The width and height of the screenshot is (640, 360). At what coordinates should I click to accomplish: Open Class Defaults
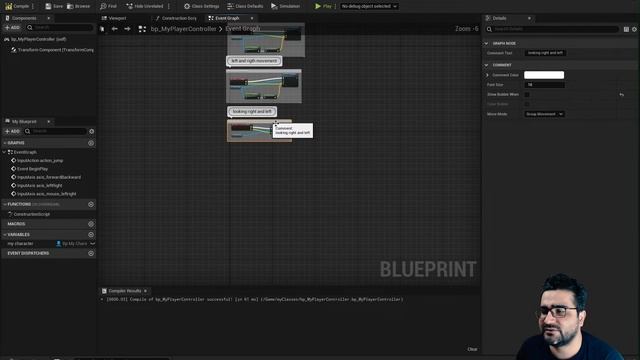[245, 6]
